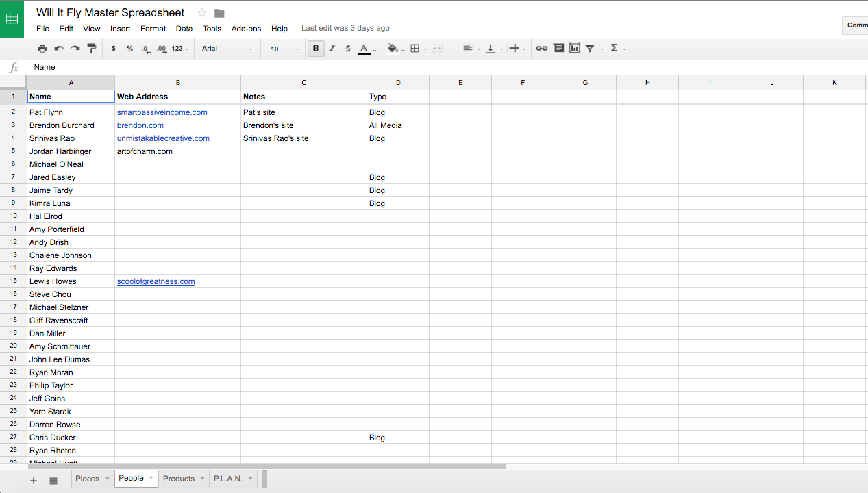Switch to the Products sheet tab

click(x=179, y=479)
